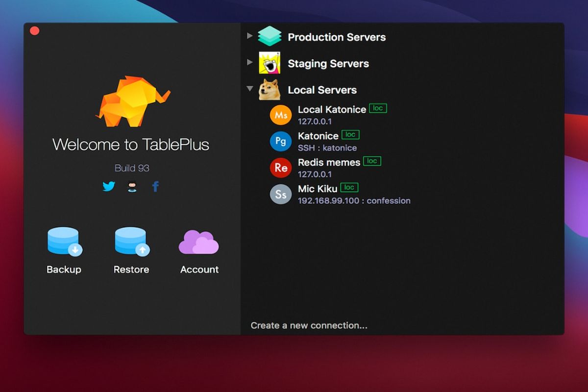
Task: Collapse the Local Servers group arrow
Action: coord(250,89)
